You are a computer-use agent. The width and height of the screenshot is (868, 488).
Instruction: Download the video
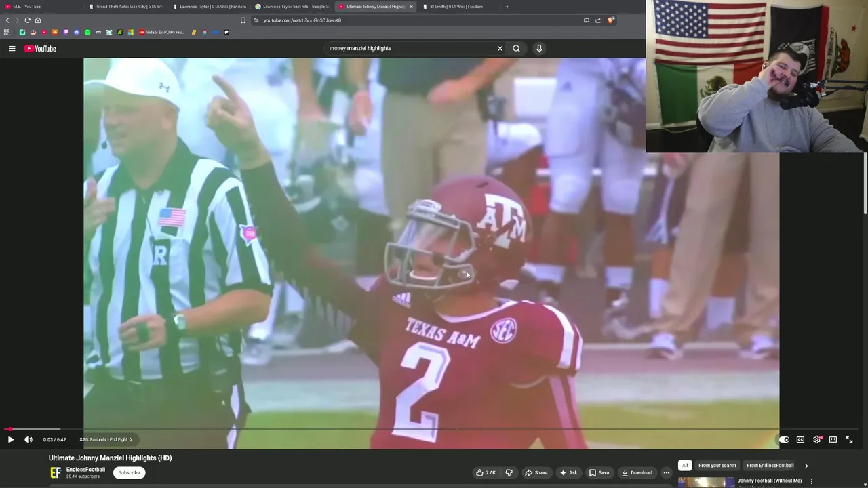637,472
